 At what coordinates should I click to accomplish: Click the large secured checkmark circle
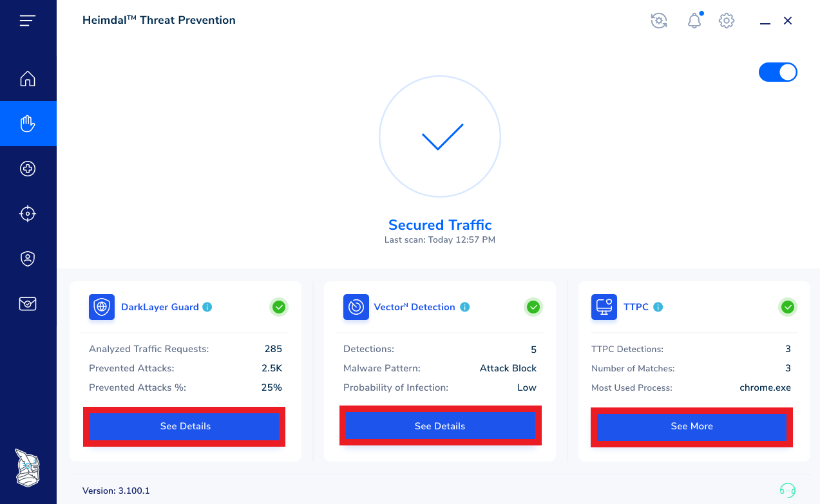click(440, 136)
